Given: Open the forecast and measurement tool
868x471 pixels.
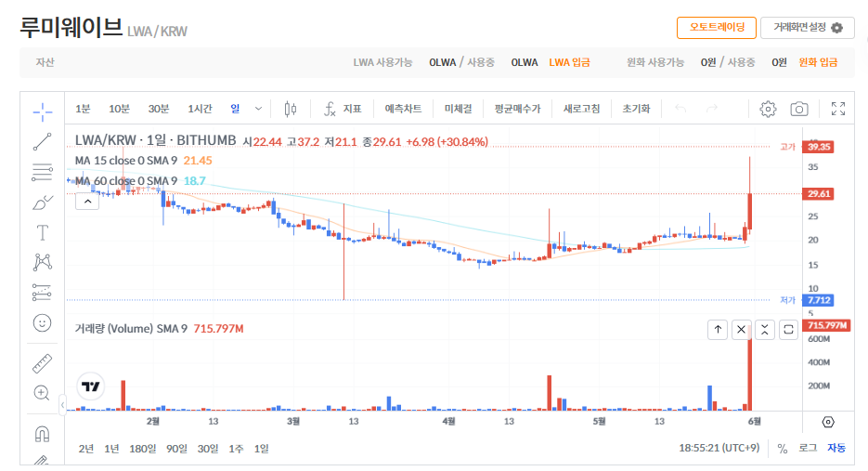Looking at the screenshot, I should point(42,292).
